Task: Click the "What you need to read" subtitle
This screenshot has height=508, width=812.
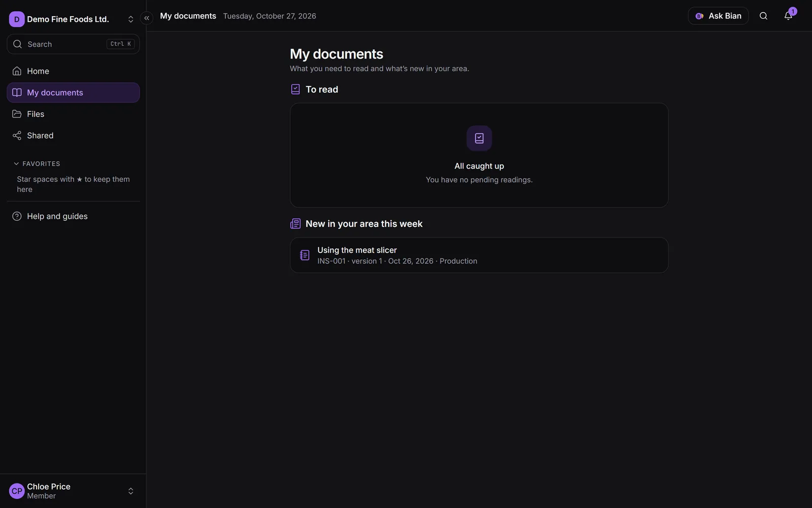Action: pos(380,69)
